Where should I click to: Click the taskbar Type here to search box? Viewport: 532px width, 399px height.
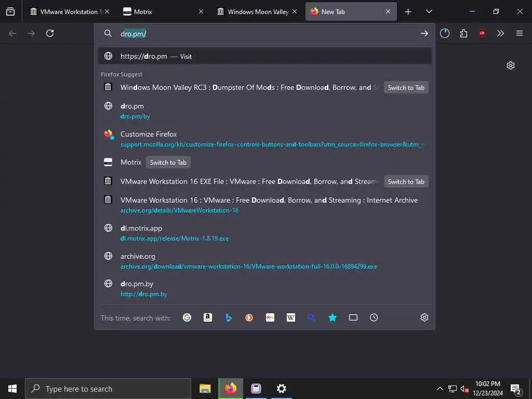(108, 389)
